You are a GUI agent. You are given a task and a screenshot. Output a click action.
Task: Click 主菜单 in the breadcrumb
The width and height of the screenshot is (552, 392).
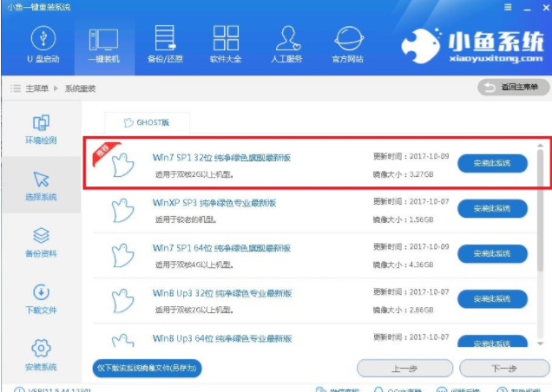click(36, 88)
